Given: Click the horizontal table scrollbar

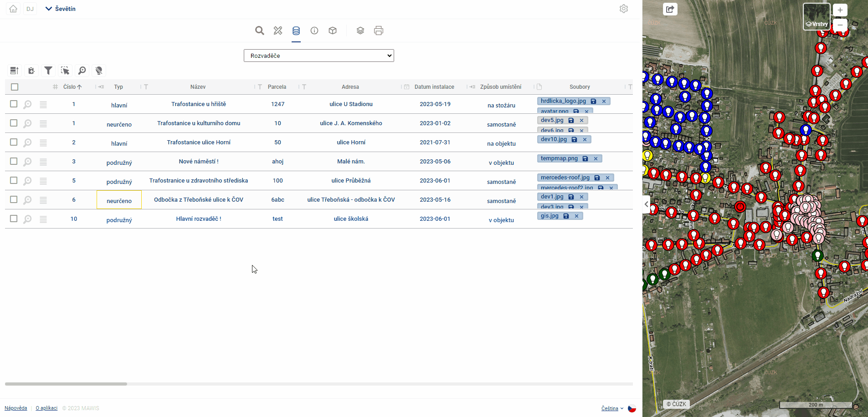Looking at the screenshot, I should coord(66,384).
